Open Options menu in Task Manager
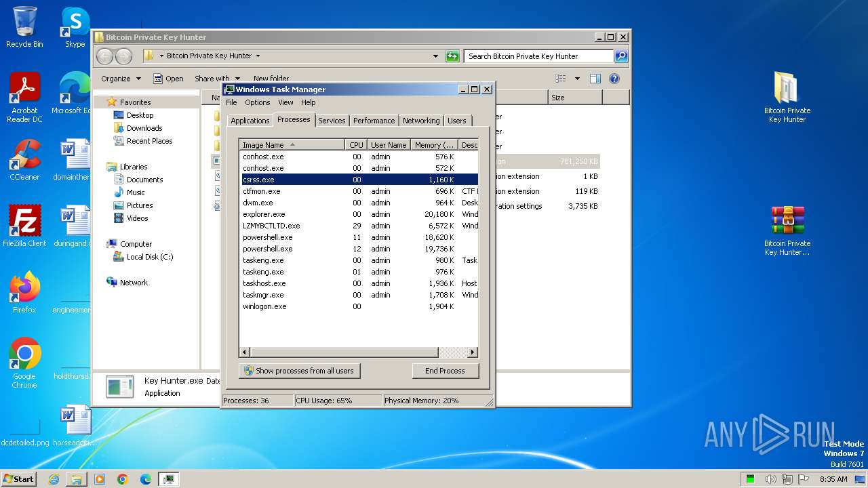The height and width of the screenshot is (488, 868). point(257,102)
